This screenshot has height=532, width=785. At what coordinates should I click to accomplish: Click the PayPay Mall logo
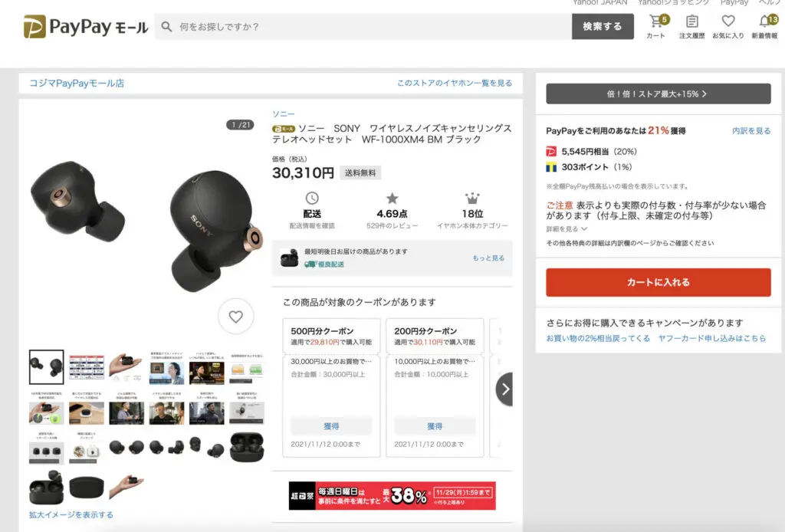(x=85, y=27)
